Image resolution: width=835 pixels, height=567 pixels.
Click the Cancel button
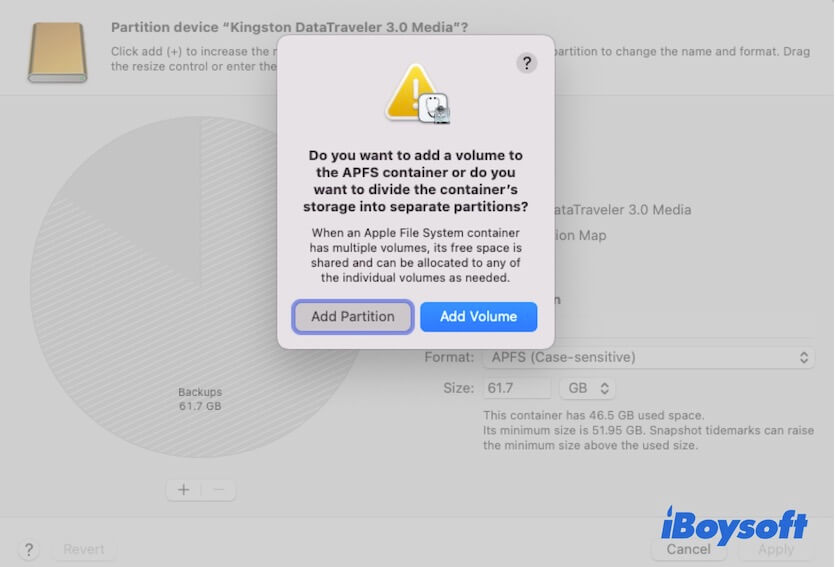click(688, 549)
